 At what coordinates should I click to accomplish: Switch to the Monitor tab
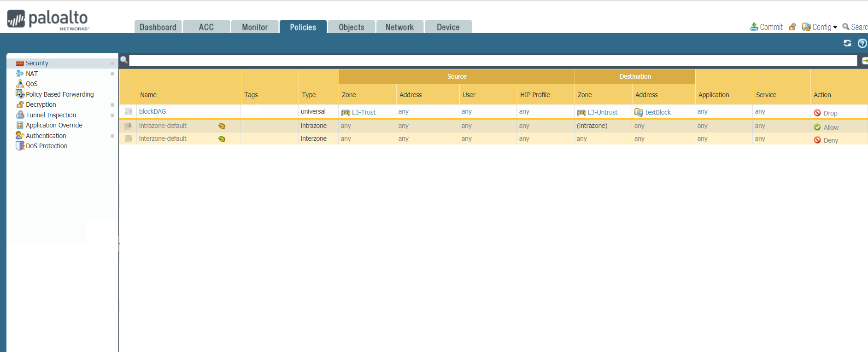point(255,27)
